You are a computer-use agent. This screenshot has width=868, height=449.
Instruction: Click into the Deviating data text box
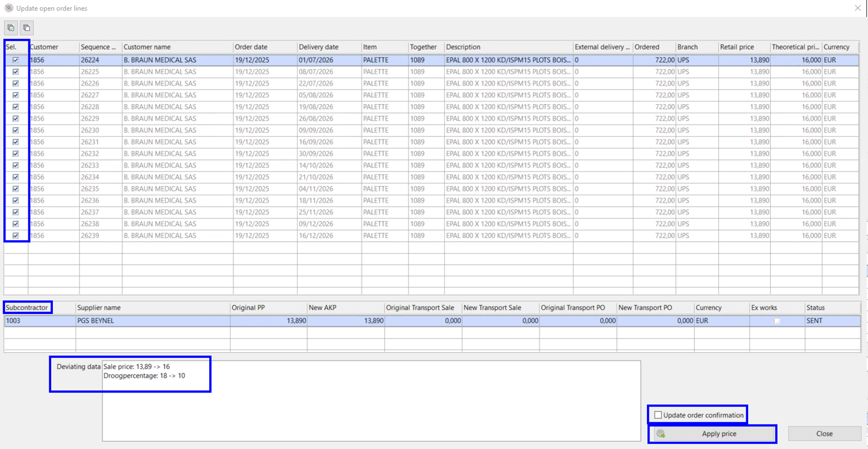pyautogui.click(x=371, y=401)
